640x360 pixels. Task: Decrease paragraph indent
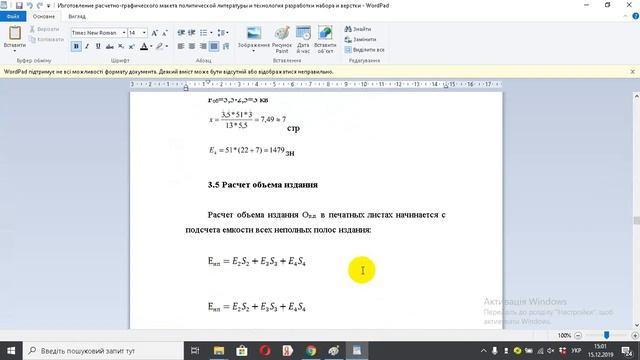click(181, 33)
